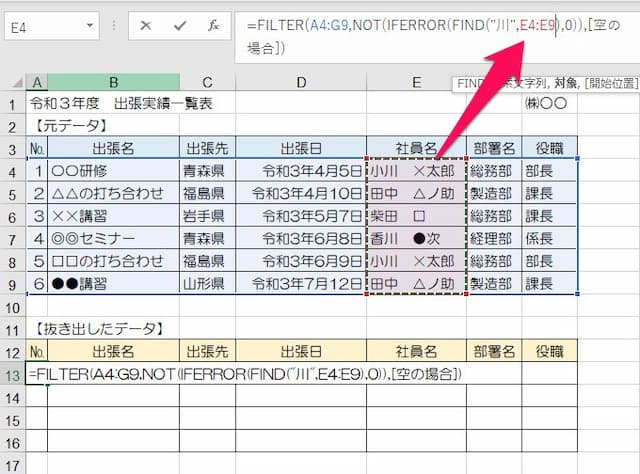Screen dimensions: 640x474
Task: Click header cell 社員名 in row 12
Action: [416, 351]
